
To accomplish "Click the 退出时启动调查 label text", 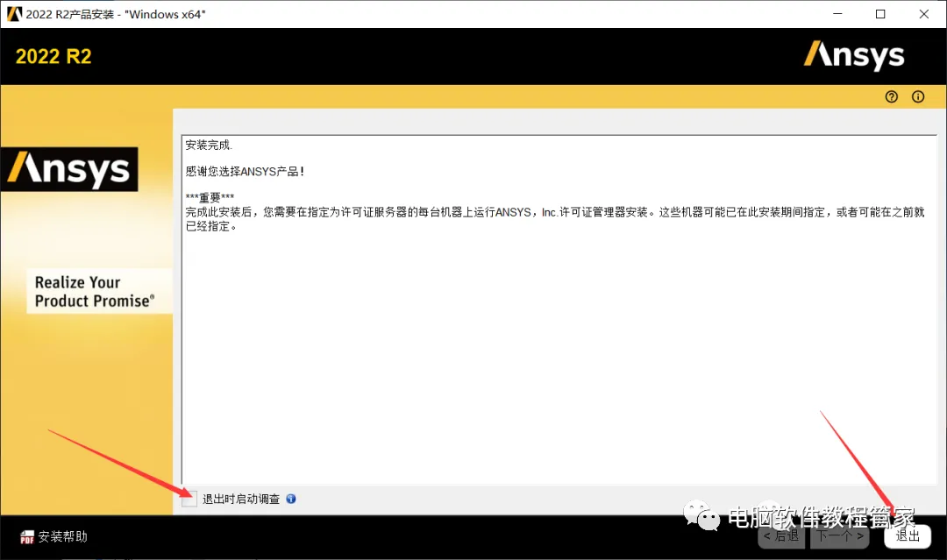I will coord(241,499).
